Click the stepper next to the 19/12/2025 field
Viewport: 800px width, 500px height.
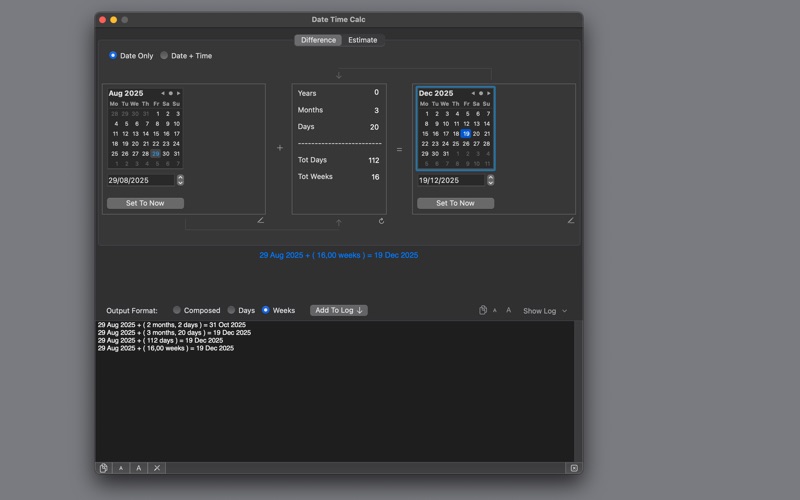pos(490,180)
